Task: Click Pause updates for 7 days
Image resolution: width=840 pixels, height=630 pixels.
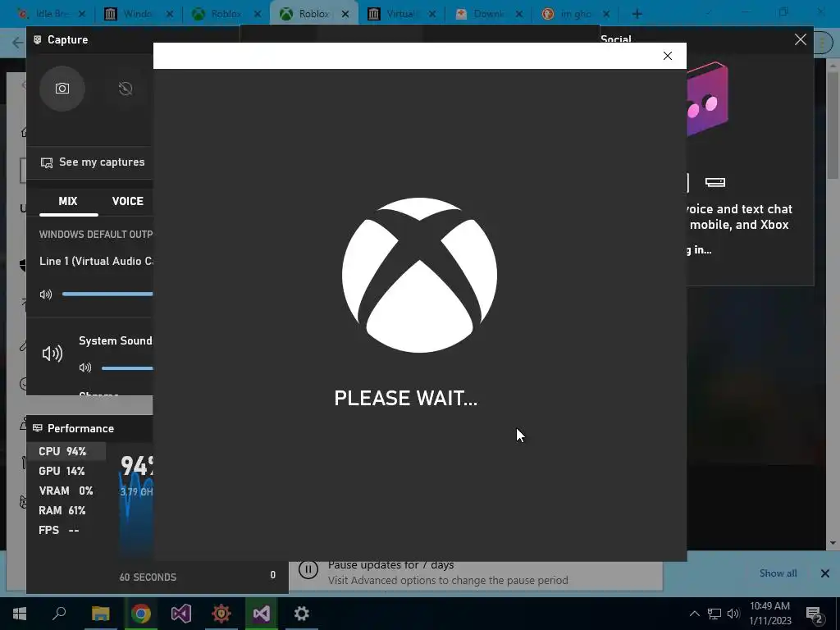Action: (390, 565)
